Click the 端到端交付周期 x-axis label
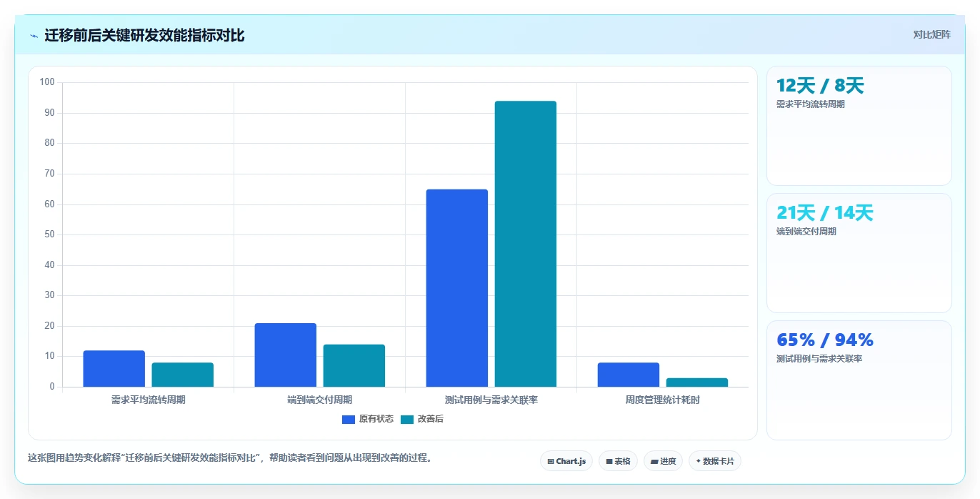The image size is (980, 499). pyautogui.click(x=320, y=400)
